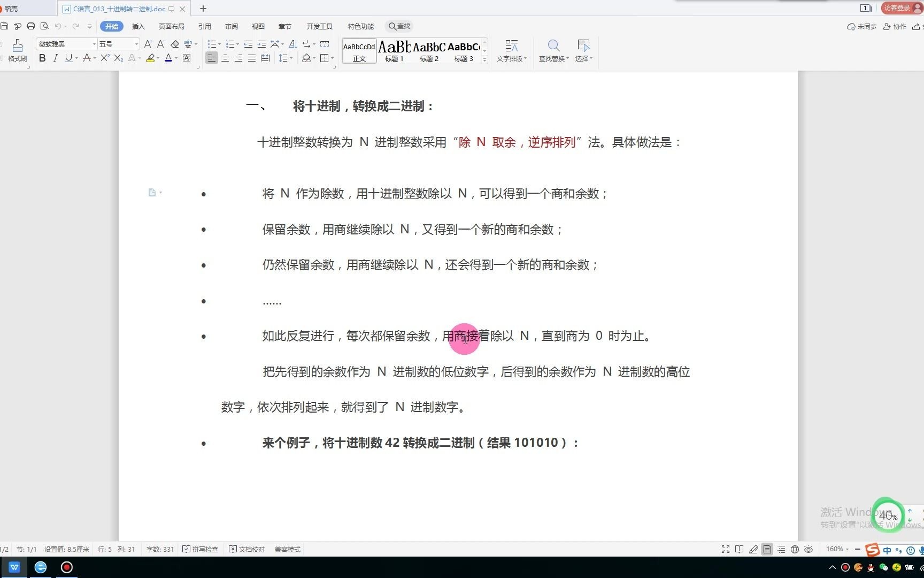Apply the 标题 1 heading style
The image size is (924, 578).
[x=394, y=51]
